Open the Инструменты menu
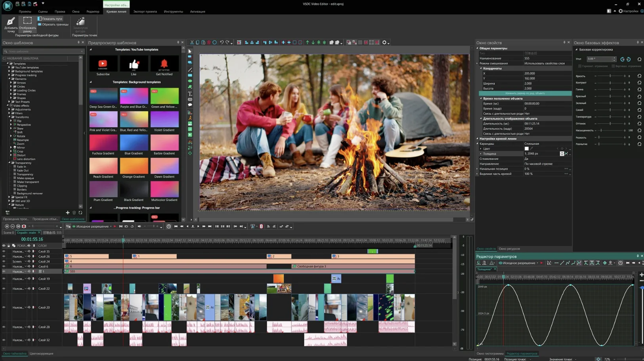 [x=173, y=11]
